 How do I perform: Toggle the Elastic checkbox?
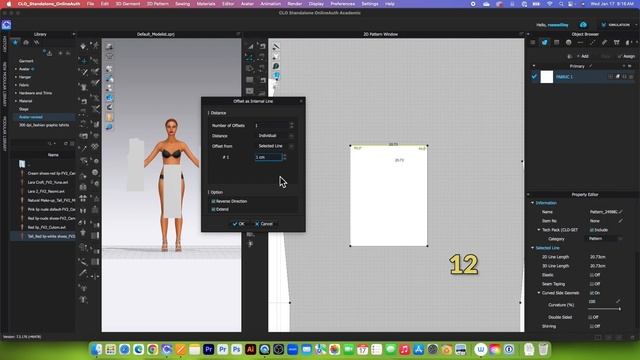(x=591, y=275)
